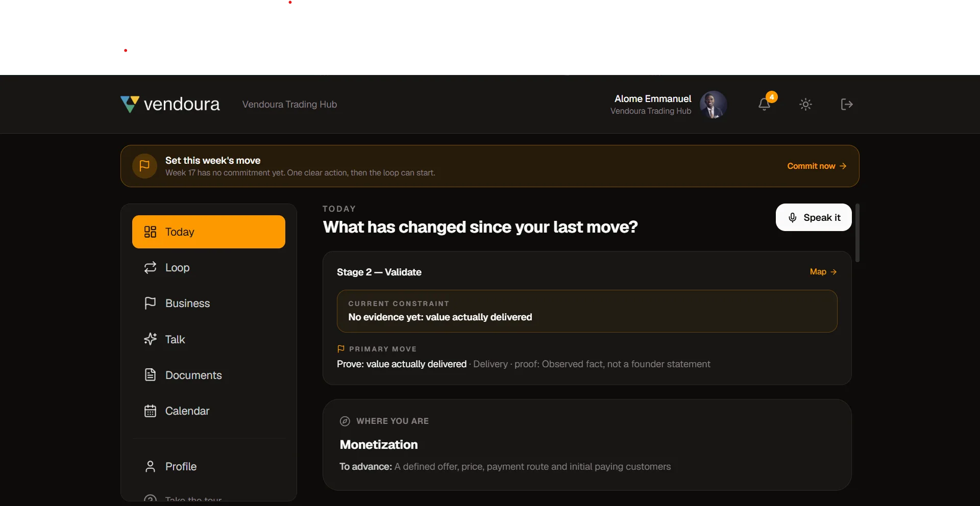980x506 pixels.
Task: Click the Stage 2 — Validate heading
Action: pyautogui.click(x=379, y=272)
